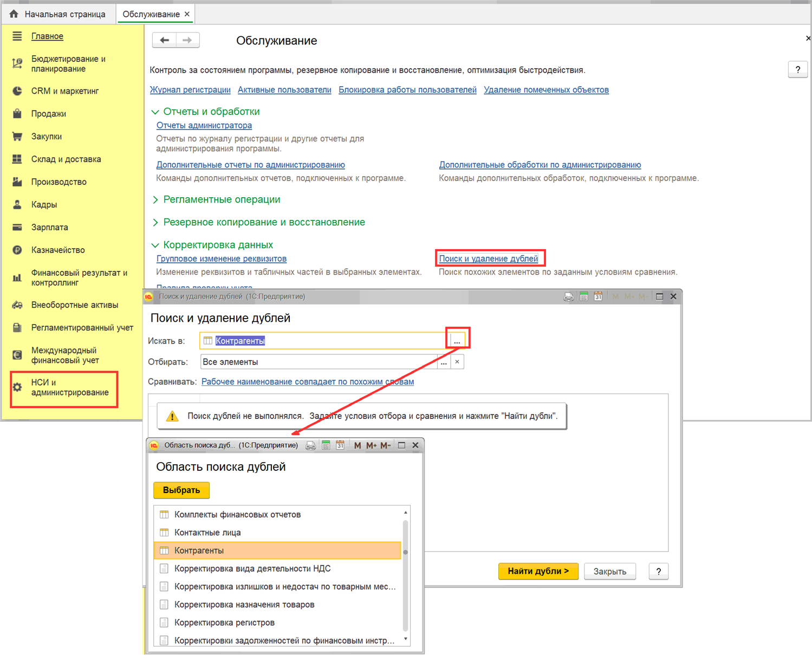This screenshot has width=812, height=667.
Task: Open Закупки section cart icon
Action: [x=17, y=137]
